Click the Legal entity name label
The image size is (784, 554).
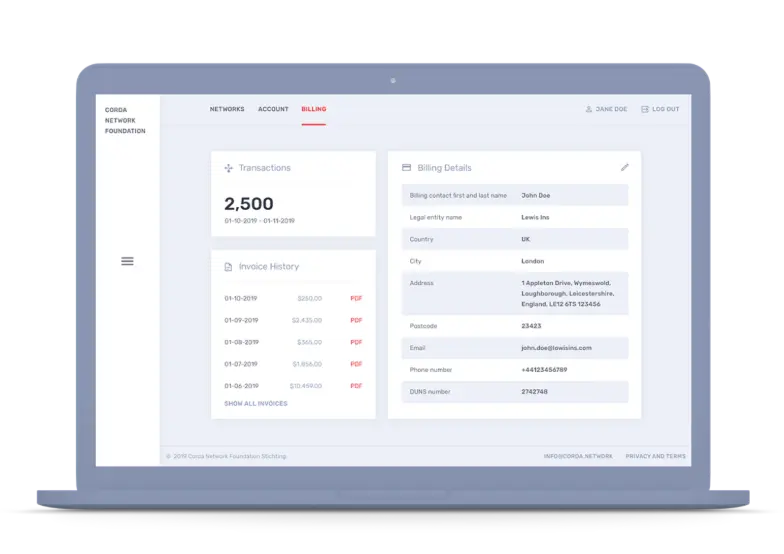pyautogui.click(x=436, y=218)
